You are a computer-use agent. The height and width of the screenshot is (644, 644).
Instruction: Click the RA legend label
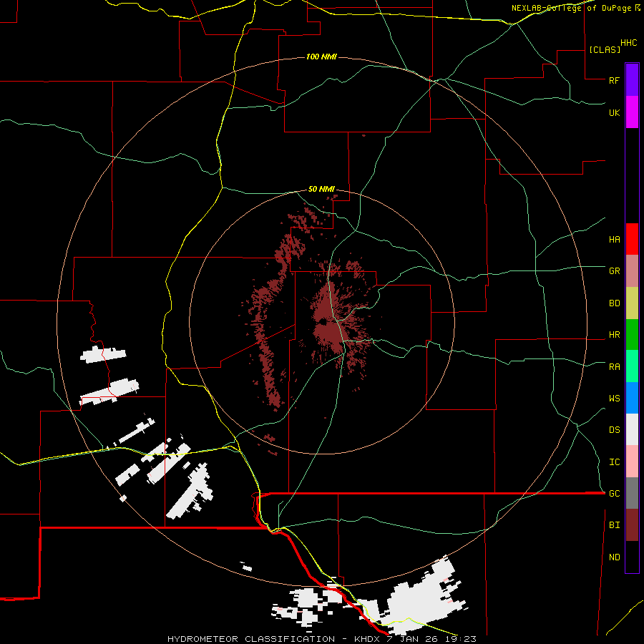614,367
